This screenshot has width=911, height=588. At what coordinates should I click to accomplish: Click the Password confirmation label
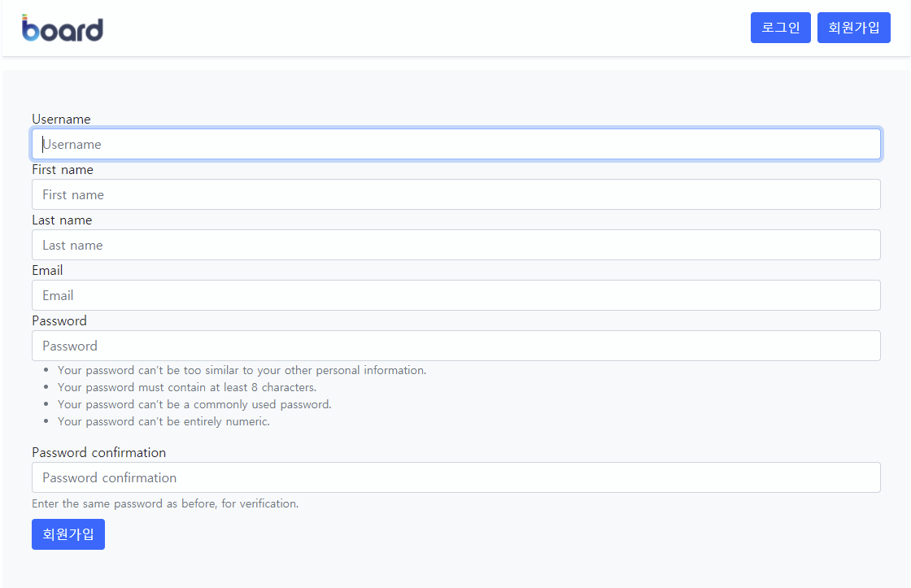click(98, 453)
